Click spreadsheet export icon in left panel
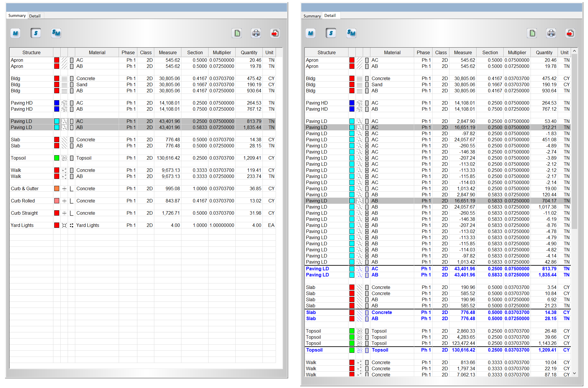This screenshot has height=388, width=588. (x=237, y=33)
